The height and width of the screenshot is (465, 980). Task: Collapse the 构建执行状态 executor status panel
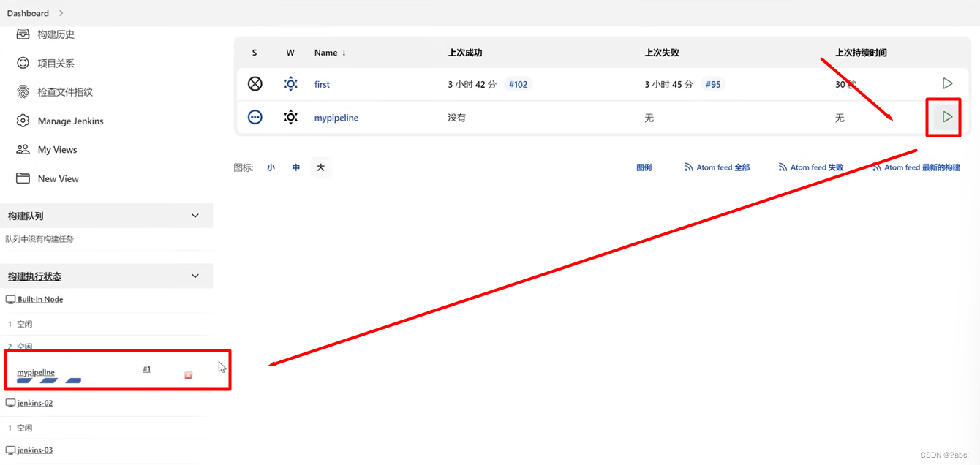(195, 276)
